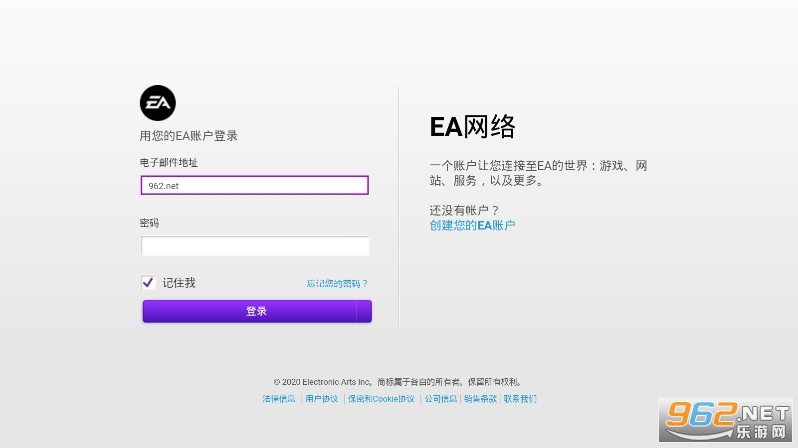
Task: Open the 保密和Cookie协议 footer link
Action: point(381,399)
